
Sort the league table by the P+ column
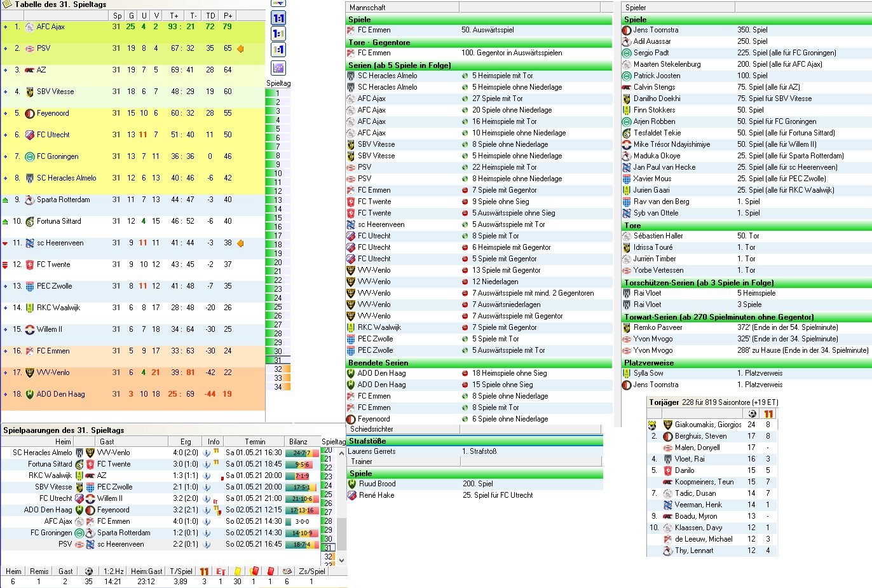tap(228, 15)
